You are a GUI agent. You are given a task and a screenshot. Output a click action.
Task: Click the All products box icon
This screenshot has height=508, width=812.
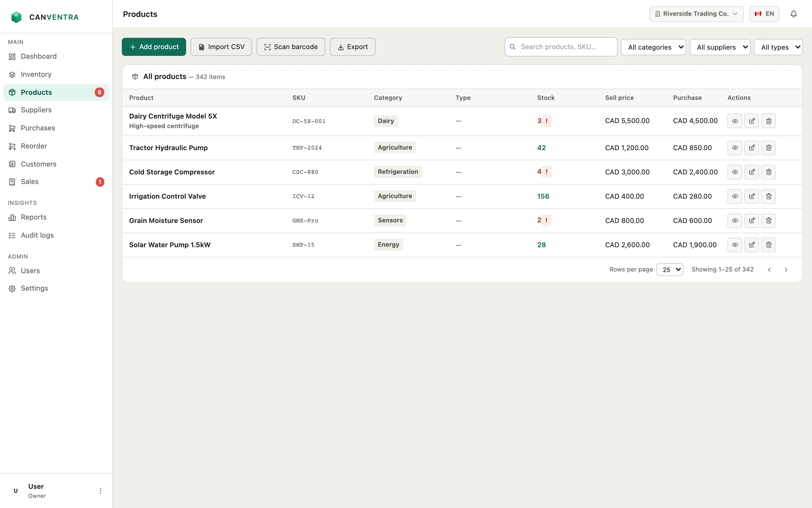(x=135, y=76)
